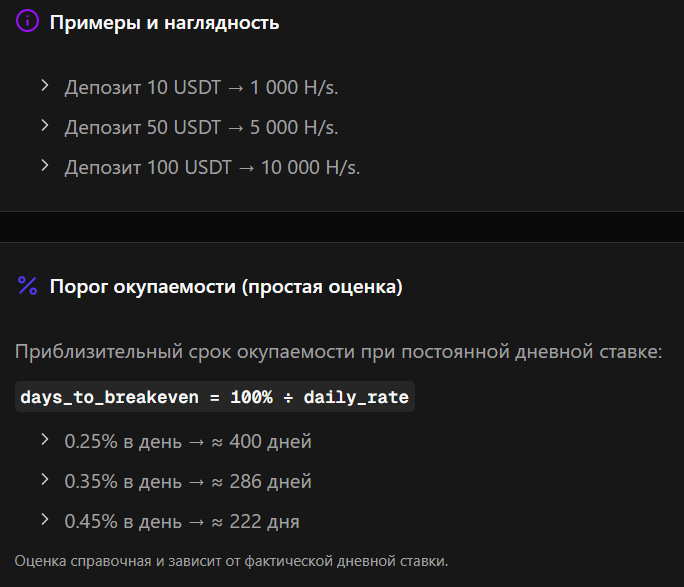Select the Депозит 10 USDT → 1 000 H/s line
684x587 pixels.
point(202,87)
